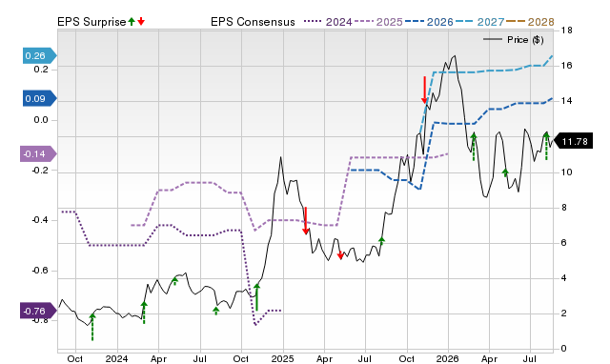Viewport: 610px width, 364px height.
Task: Click the -0.14 consensus value badge
Action: [38, 154]
